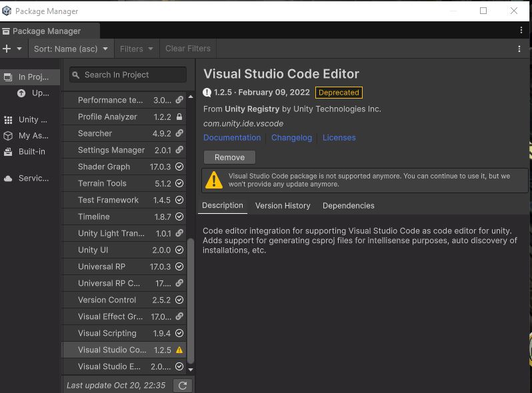This screenshot has height=393, width=532.
Task: Click the scroll down arrow of package list
Action: pos(191,369)
